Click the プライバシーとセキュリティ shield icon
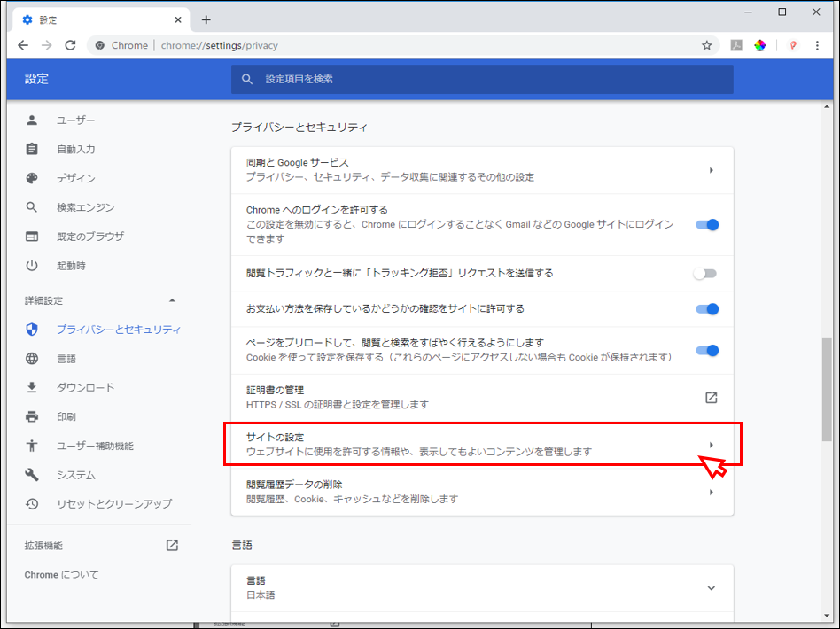The width and height of the screenshot is (840, 629). coord(32,329)
